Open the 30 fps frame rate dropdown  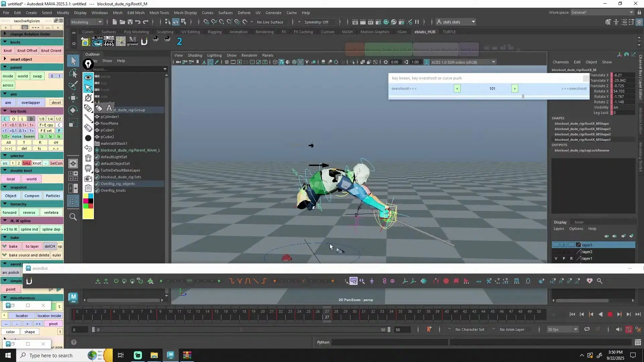(562, 329)
